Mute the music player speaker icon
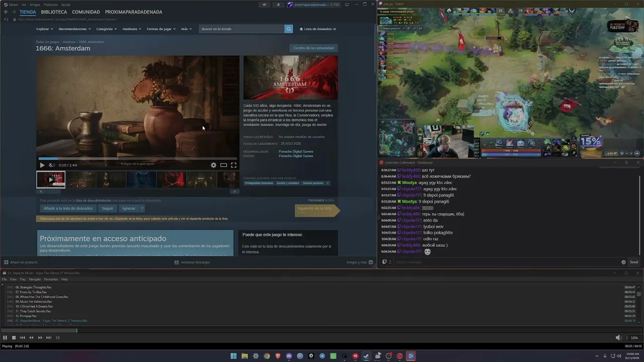The image size is (644, 362). (x=618, y=338)
